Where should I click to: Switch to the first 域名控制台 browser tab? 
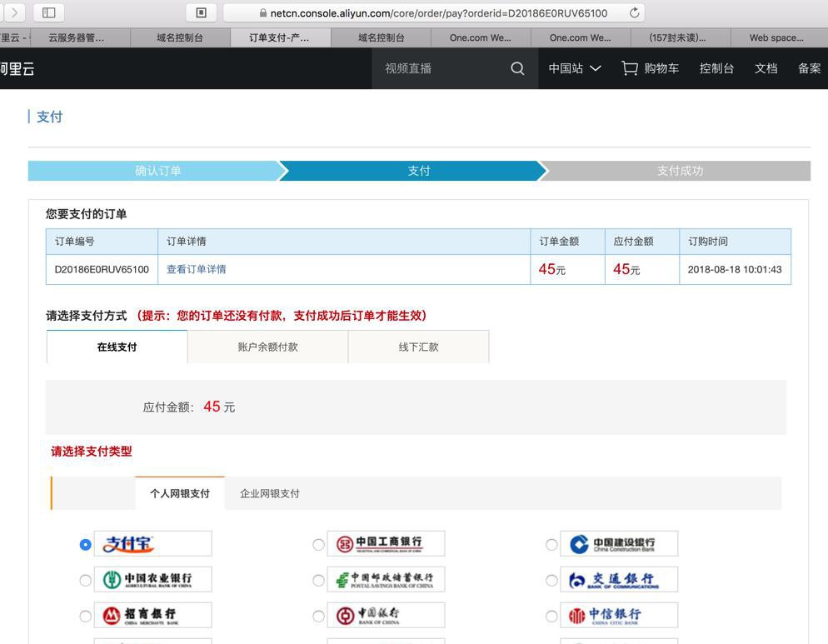[180, 37]
